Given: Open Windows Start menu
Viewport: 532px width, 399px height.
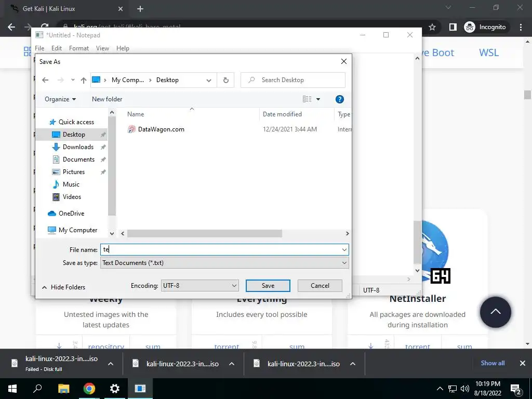Looking at the screenshot, I should click(12, 389).
